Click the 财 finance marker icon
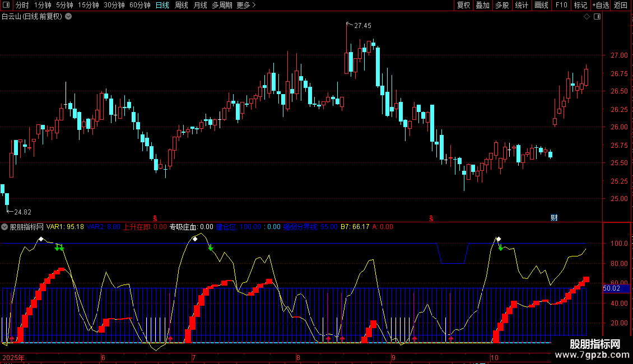Image resolution: width=633 pixels, height=364 pixels. point(554,217)
